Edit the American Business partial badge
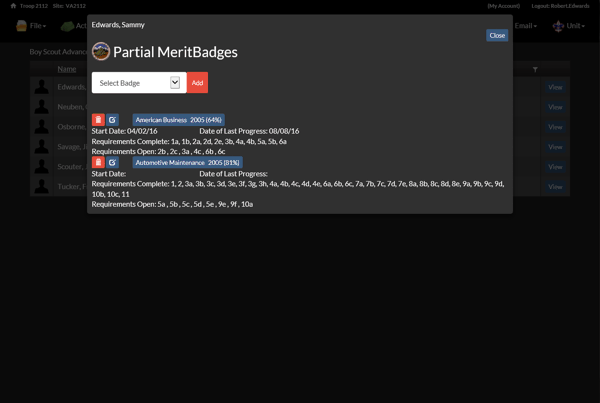The image size is (600, 403). (112, 120)
